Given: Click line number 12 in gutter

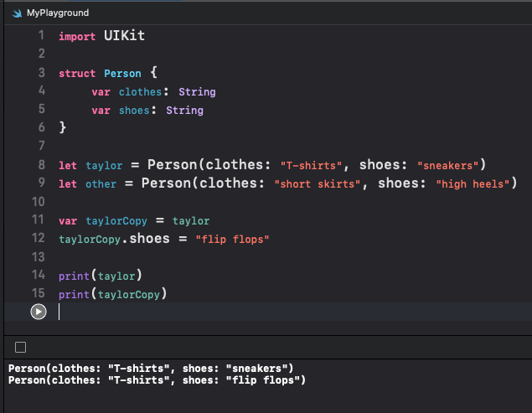Looking at the screenshot, I should [39, 238].
